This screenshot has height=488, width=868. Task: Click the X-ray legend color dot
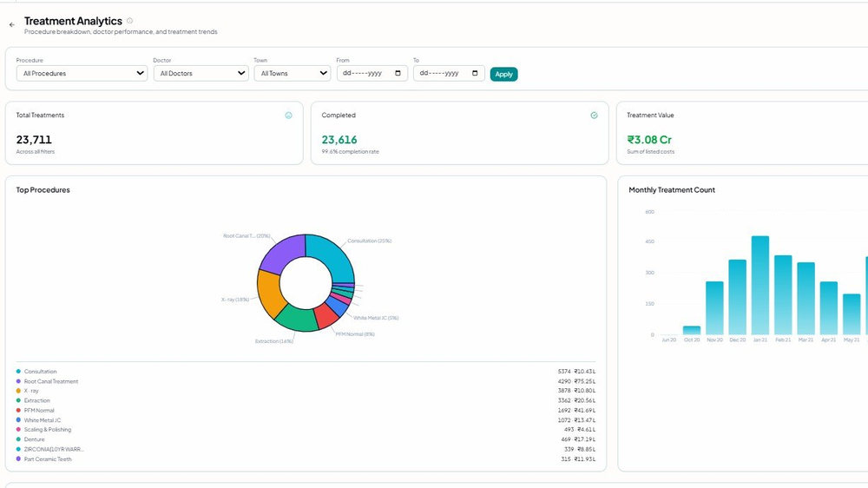pyautogui.click(x=19, y=391)
